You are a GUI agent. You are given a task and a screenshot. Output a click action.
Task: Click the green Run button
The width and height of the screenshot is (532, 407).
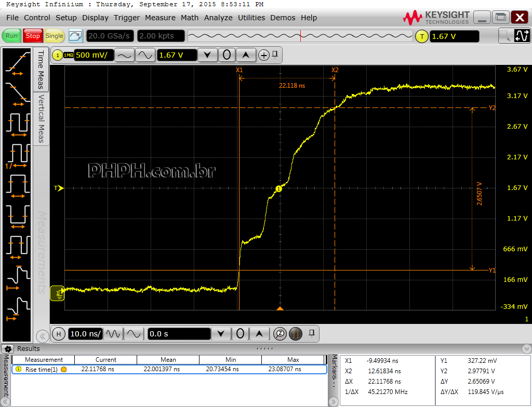click(11, 36)
